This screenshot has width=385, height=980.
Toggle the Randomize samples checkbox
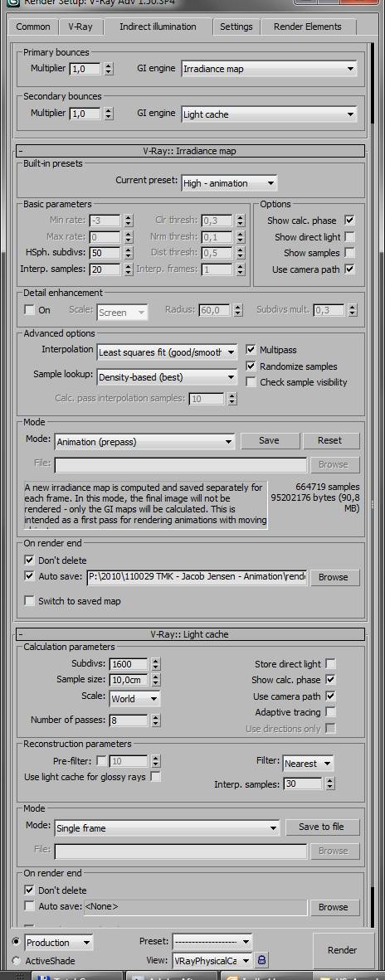[x=251, y=366]
